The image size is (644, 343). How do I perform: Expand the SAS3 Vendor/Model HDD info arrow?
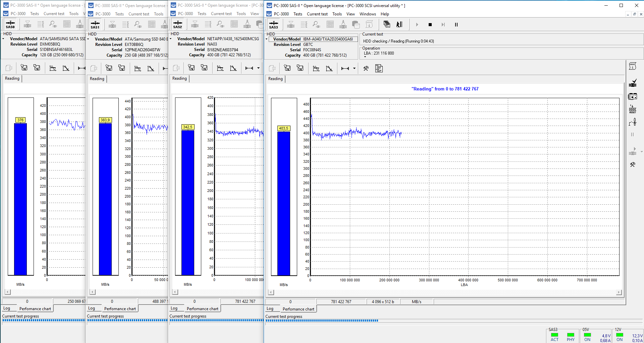[267, 39]
